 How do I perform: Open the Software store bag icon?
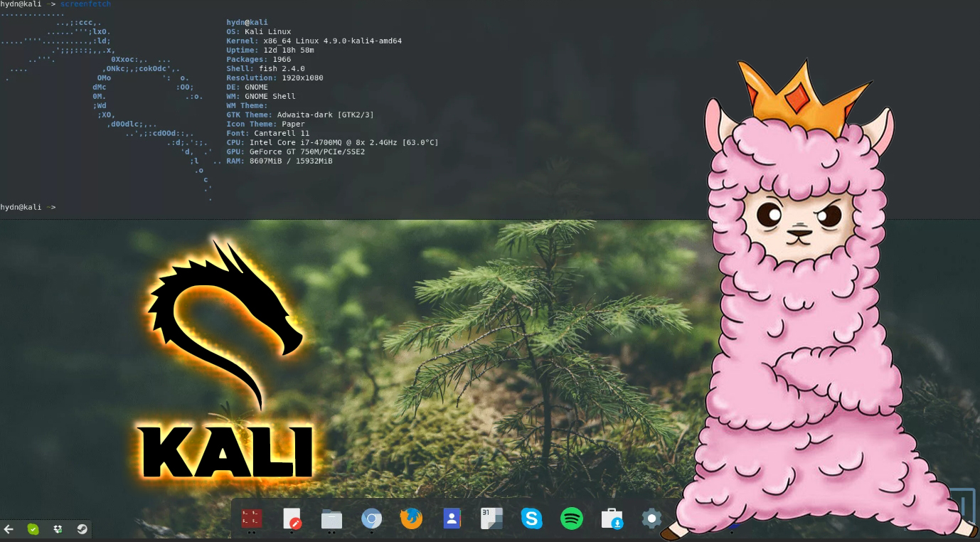612,519
